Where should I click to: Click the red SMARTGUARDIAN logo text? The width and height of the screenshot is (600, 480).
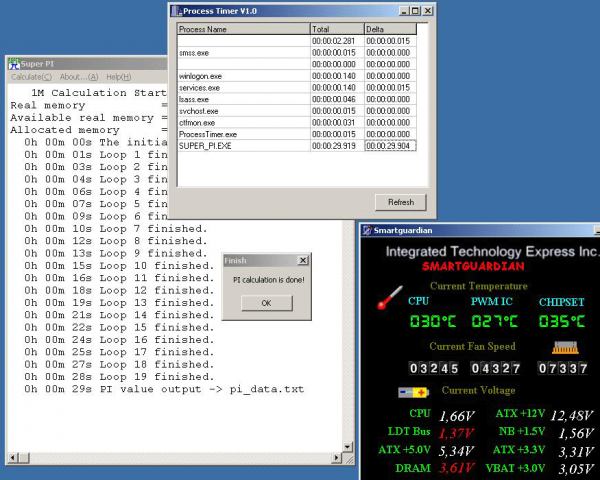pos(473,266)
